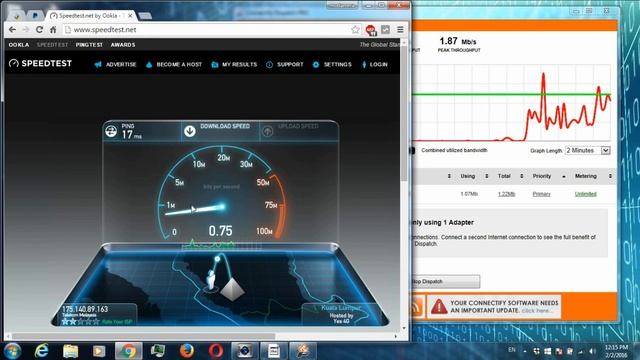Click Chrome's forward navigation arrow
This screenshot has width=640, height=360.
pos(26,30)
